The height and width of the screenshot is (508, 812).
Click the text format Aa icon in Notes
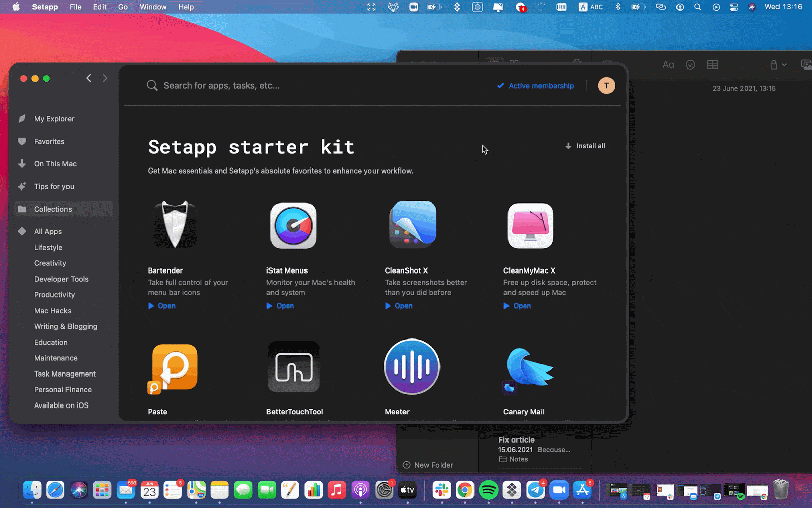coord(668,64)
